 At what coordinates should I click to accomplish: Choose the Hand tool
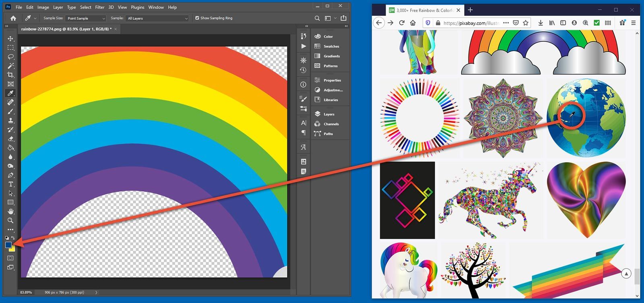click(10, 211)
